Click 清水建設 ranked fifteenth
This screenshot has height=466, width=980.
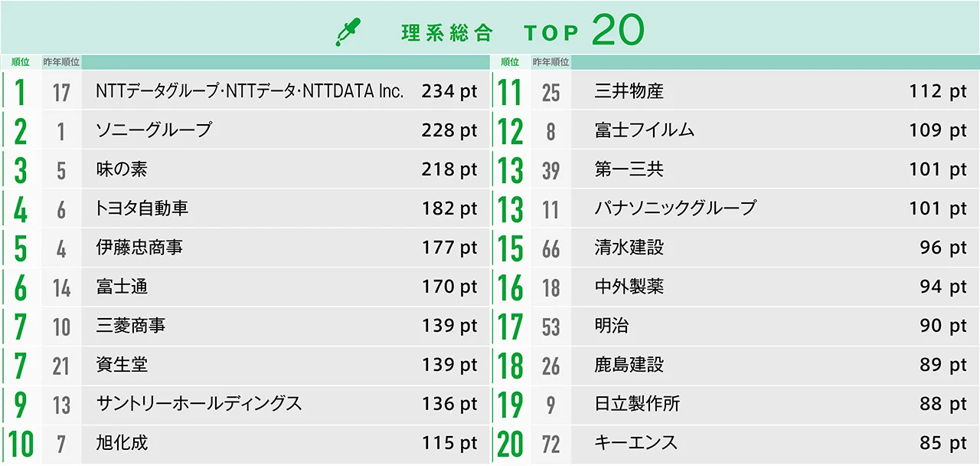click(629, 248)
